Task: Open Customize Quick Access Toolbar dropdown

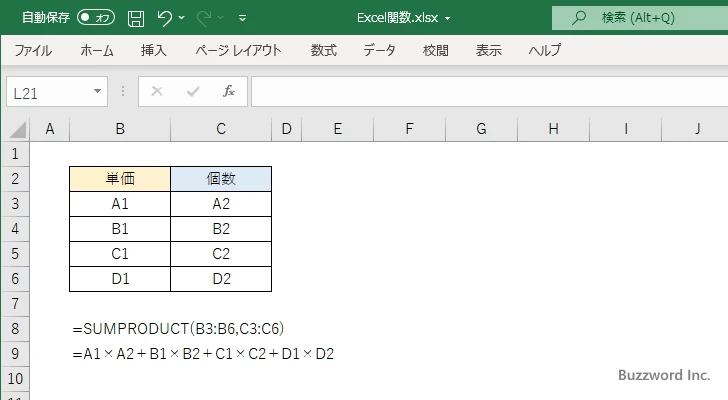Action: coord(242,19)
